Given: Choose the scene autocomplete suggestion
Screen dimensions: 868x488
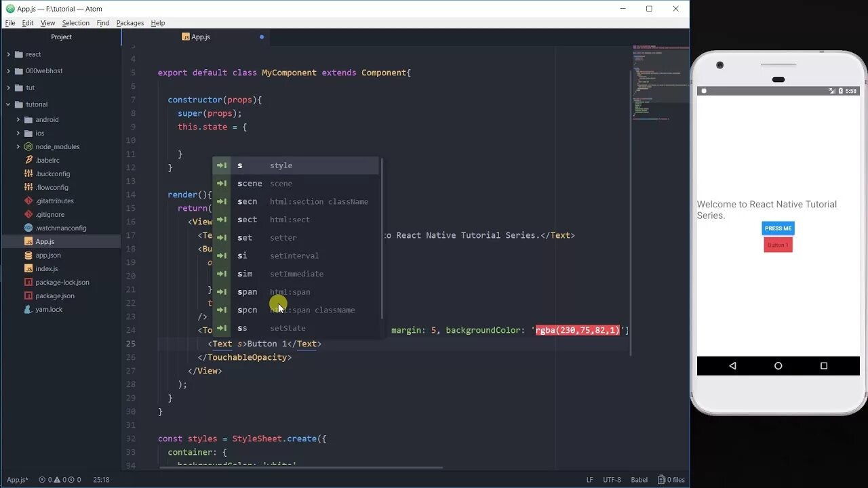Looking at the screenshot, I should (296, 184).
